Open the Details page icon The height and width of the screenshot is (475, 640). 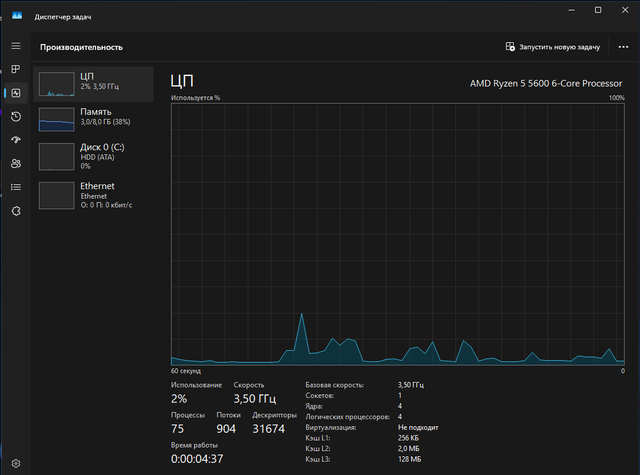click(x=16, y=187)
